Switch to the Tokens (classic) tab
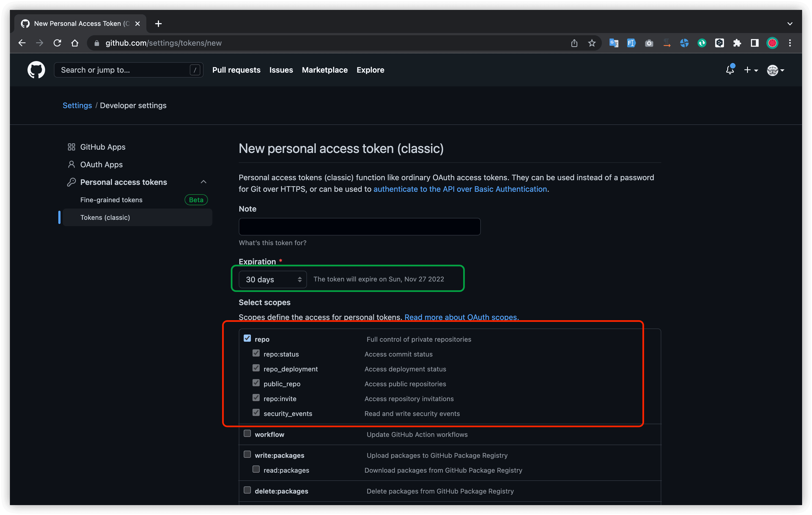This screenshot has width=812, height=515. coord(105,217)
